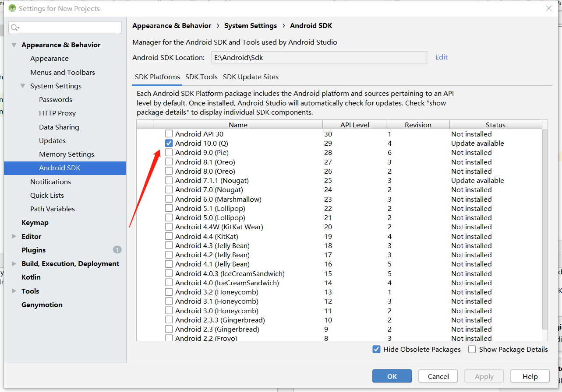Viewport: 562px width, 392px height.
Task: Collapse the Appearance & Behavior tree node
Action: pyautogui.click(x=14, y=45)
